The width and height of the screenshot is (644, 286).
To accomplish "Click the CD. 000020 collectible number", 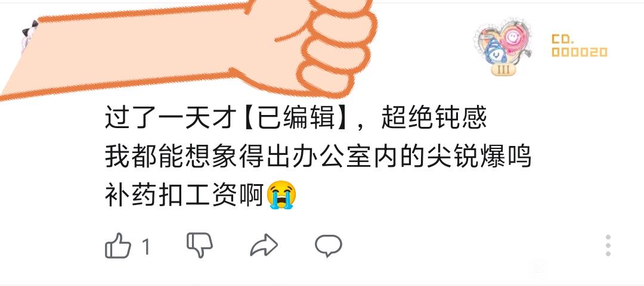I will (x=579, y=46).
